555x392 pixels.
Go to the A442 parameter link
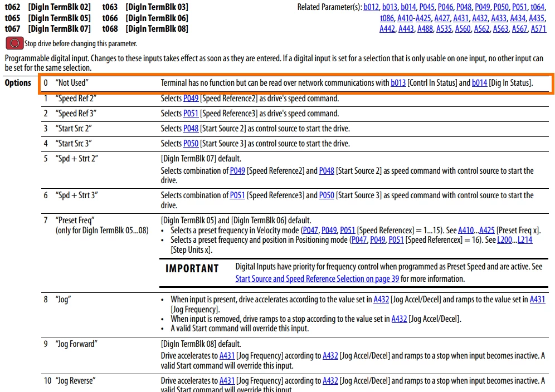click(x=387, y=28)
